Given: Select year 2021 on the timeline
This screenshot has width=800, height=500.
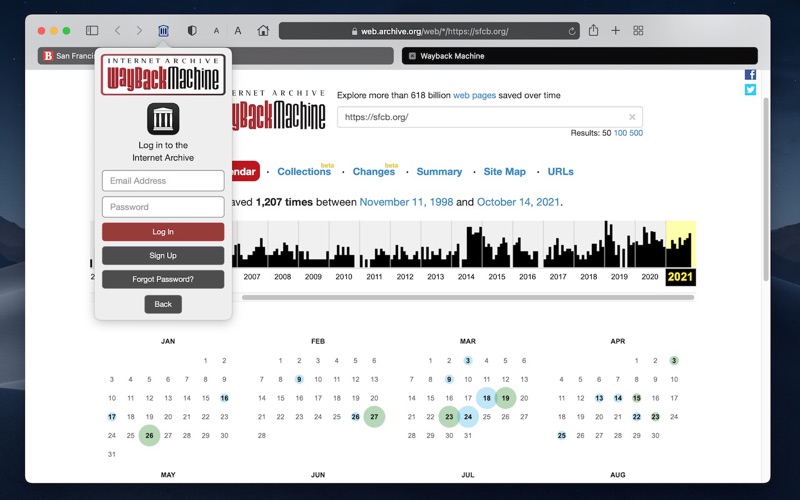Looking at the screenshot, I should [681, 277].
